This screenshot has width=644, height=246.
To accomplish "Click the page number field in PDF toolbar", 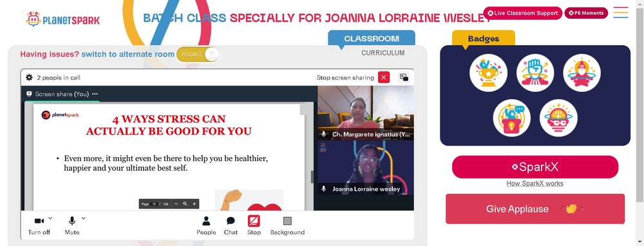I will point(154,203).
